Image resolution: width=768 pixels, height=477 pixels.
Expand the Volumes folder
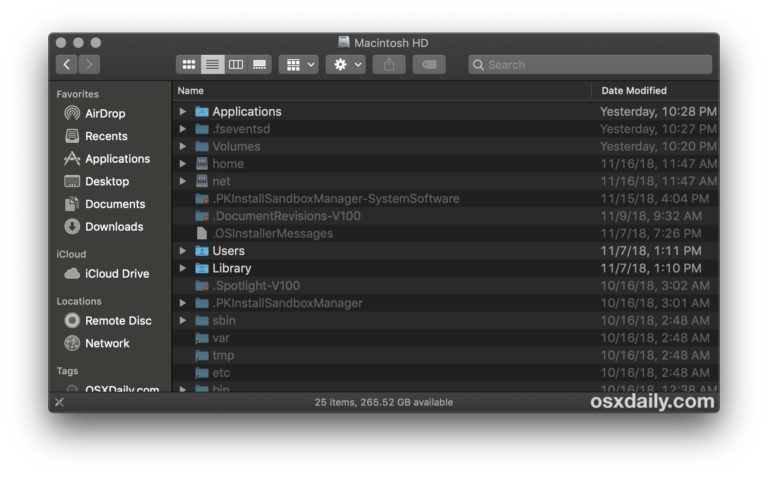click(183, 146)
